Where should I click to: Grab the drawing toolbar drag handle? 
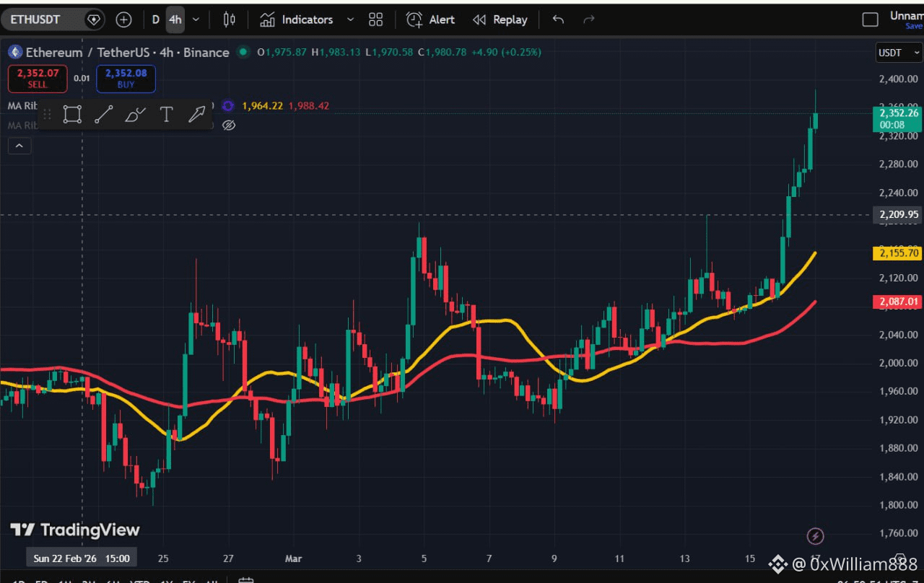point(47,115)
